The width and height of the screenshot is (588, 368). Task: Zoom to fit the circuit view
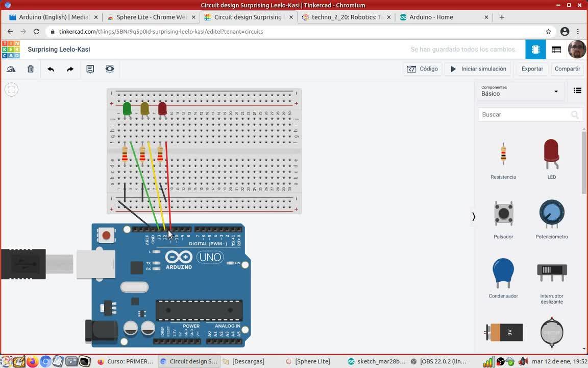(11, 90)
